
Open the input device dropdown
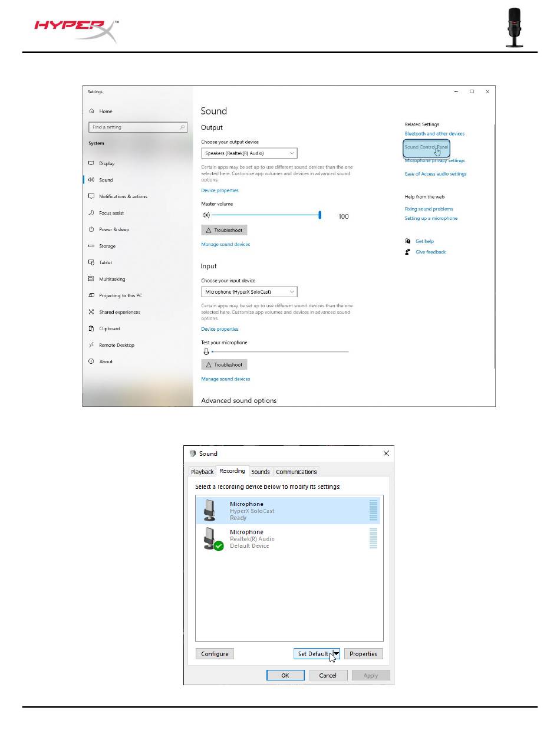(x=249, y=292)
